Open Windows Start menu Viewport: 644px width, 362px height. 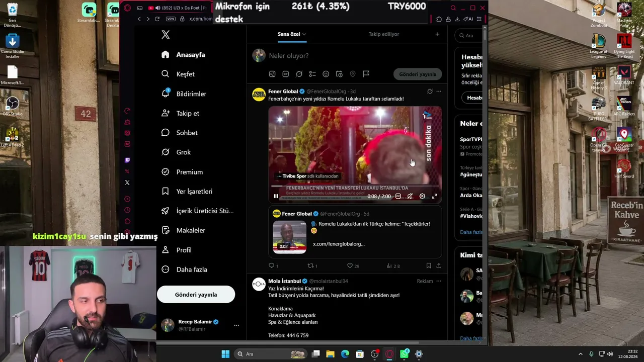[x=225, y=354]
